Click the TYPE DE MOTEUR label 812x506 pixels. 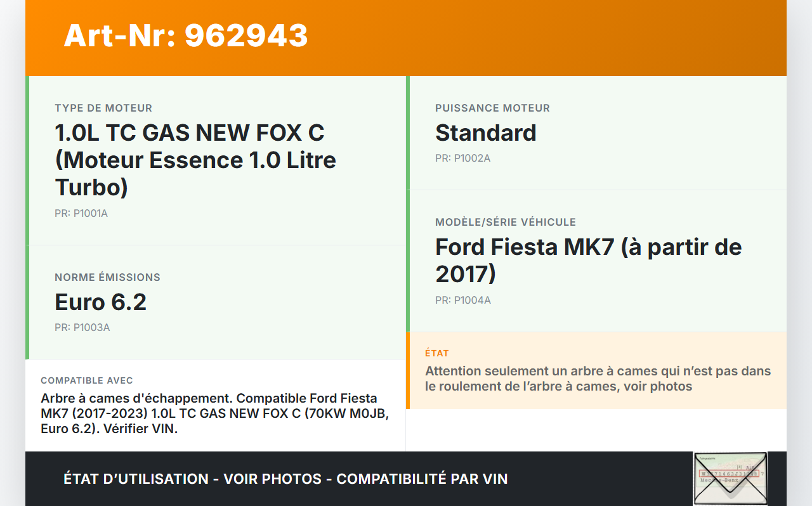click(103, 108)
